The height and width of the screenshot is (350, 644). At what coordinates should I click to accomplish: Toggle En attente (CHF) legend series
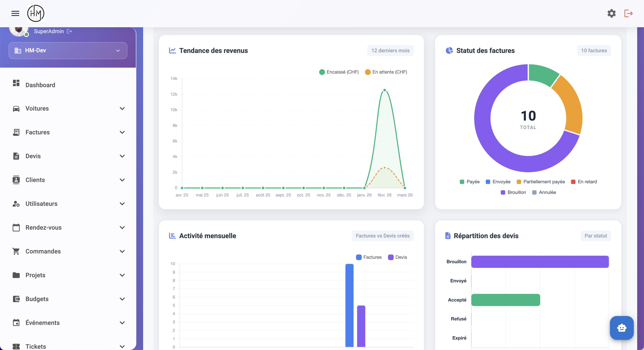point(386,72)
